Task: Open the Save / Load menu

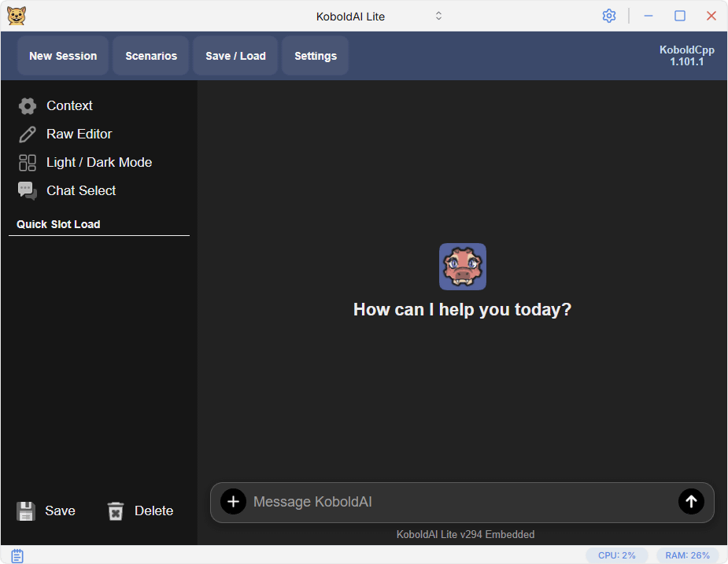Action: click(x=235, y=56)
